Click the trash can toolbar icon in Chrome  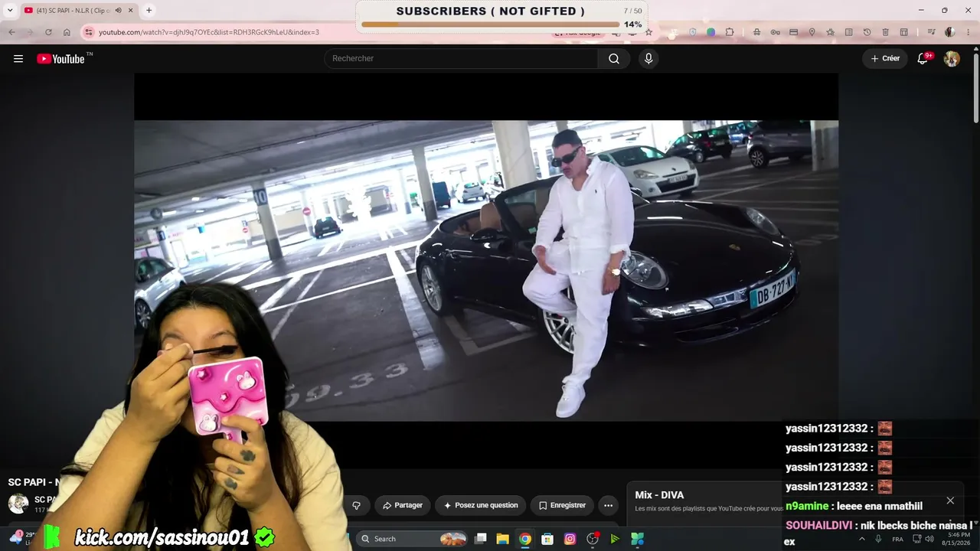pyautogui.click(x=885, y=32)
